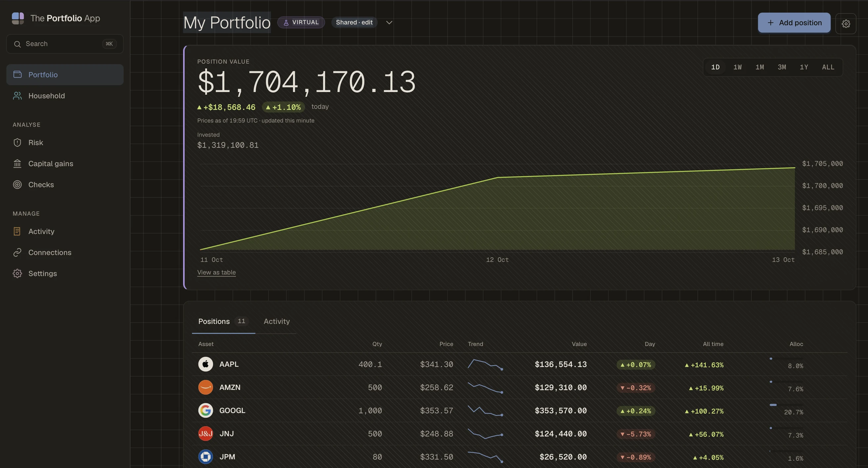Select the 1D time range
Screen dimensions: 868x468
click(716, 67)
